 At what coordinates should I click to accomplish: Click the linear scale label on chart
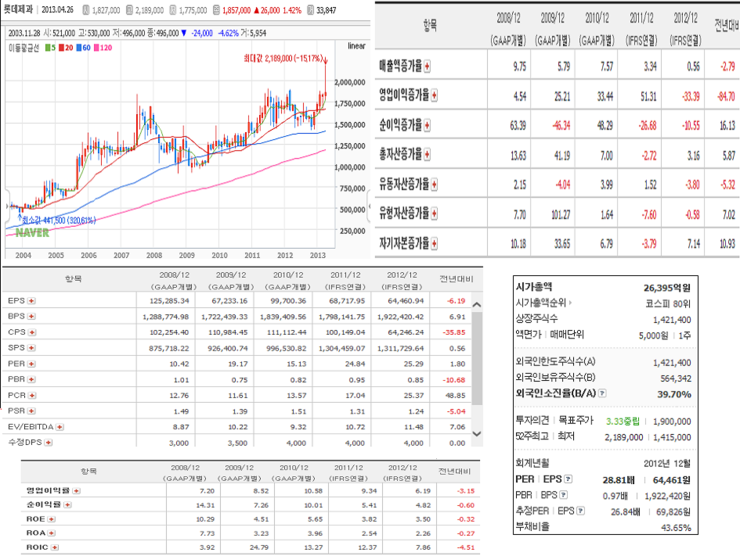point(356,46)
